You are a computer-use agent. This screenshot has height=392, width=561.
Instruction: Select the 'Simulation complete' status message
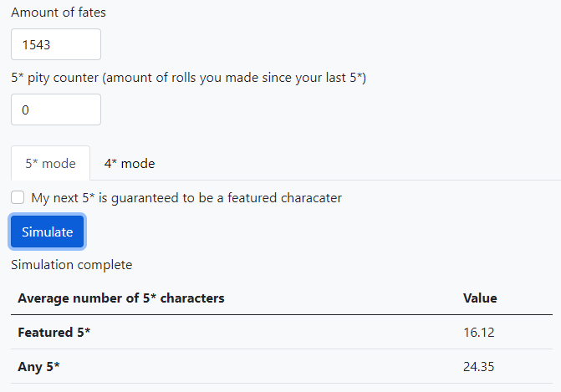pyautogui.click(x=71, y=265)
